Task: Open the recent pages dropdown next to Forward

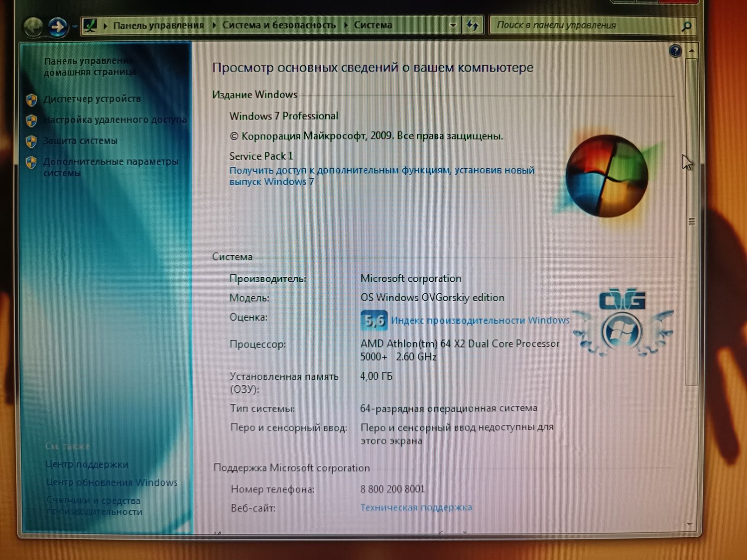Action: tap(75, 26)
